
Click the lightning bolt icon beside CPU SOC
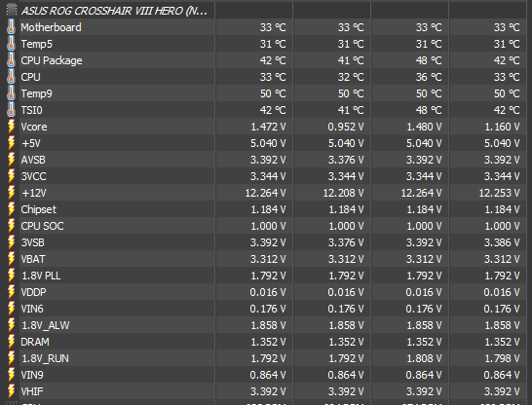(x=11, y=226)
